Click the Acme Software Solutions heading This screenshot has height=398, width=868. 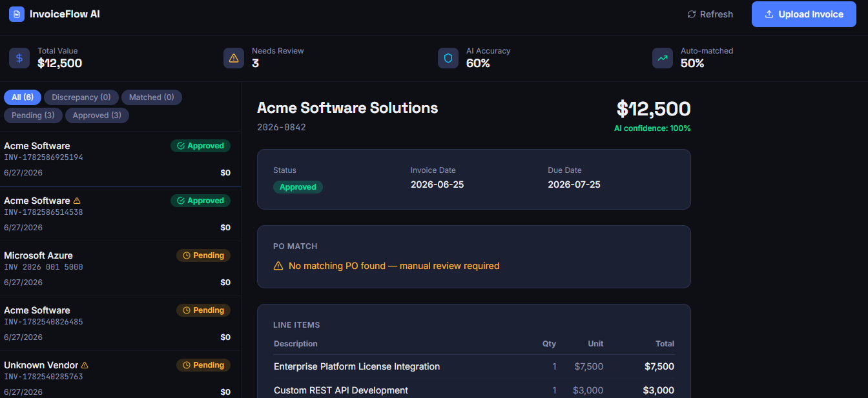[347, 108]
